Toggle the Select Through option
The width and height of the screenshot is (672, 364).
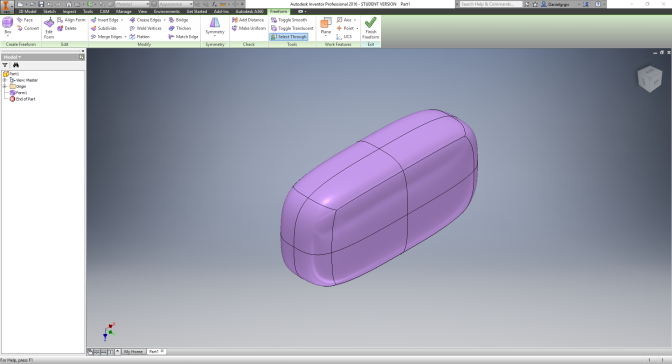pyautogui.click(x=289, y=37)
